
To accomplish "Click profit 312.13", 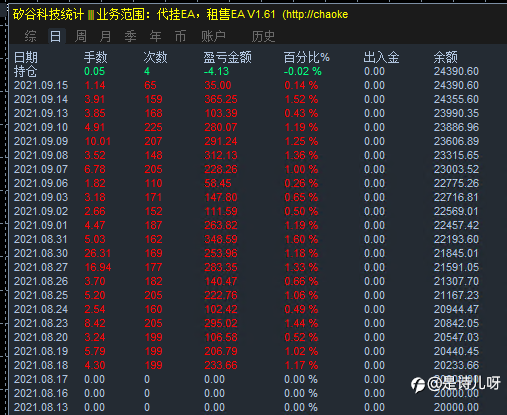I will [x=221, y=155].
